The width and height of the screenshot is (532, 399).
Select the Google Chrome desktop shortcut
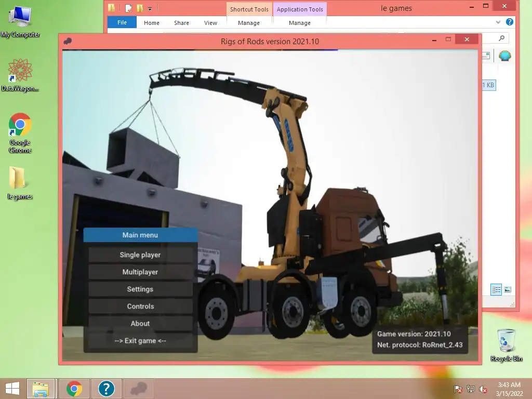pos(20,133)
